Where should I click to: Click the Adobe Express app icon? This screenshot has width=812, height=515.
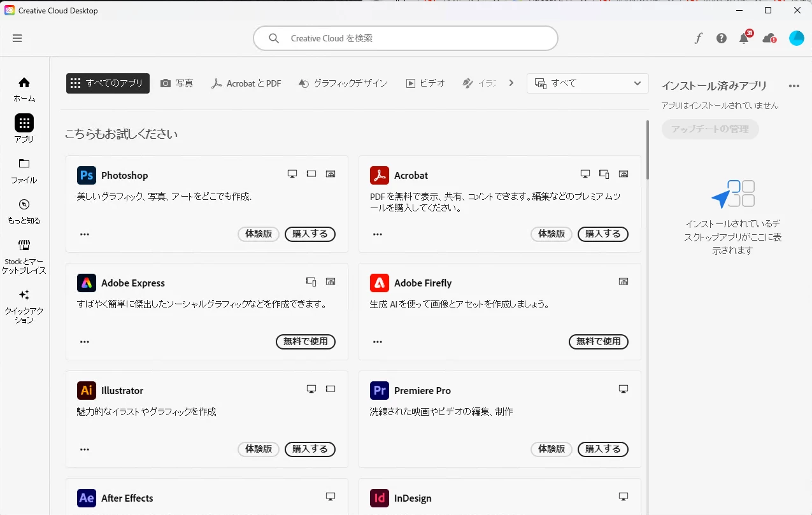tap(87, 283)
